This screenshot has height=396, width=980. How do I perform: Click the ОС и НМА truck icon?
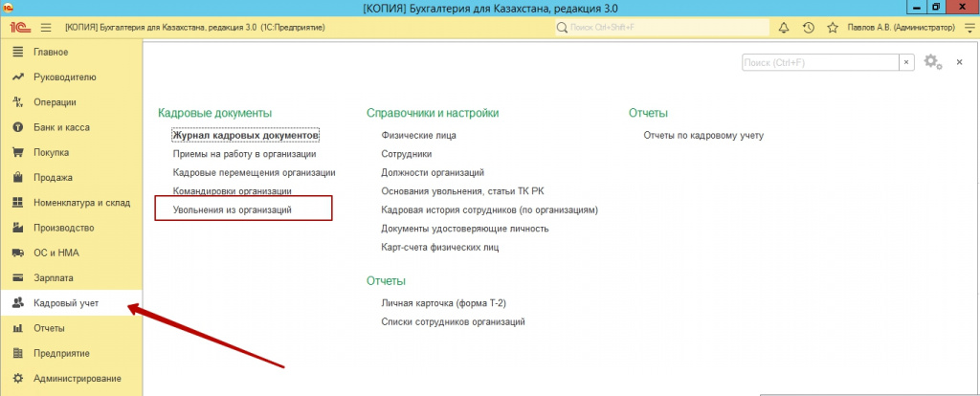click(18, 253)
